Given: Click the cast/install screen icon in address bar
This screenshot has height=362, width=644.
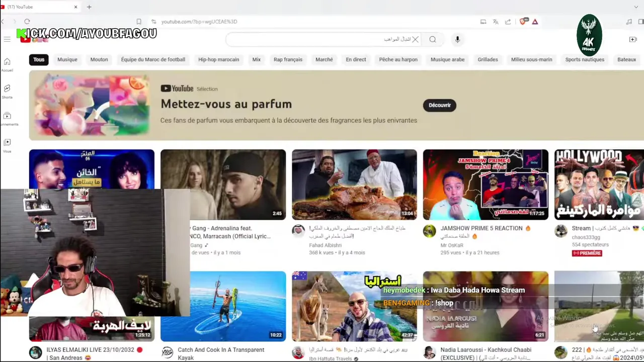Looking at the screenshot, I should 483,22.
